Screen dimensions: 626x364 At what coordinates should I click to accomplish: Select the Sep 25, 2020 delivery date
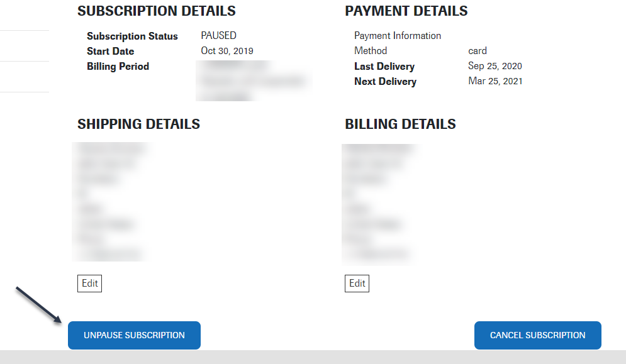click(495, 66)
